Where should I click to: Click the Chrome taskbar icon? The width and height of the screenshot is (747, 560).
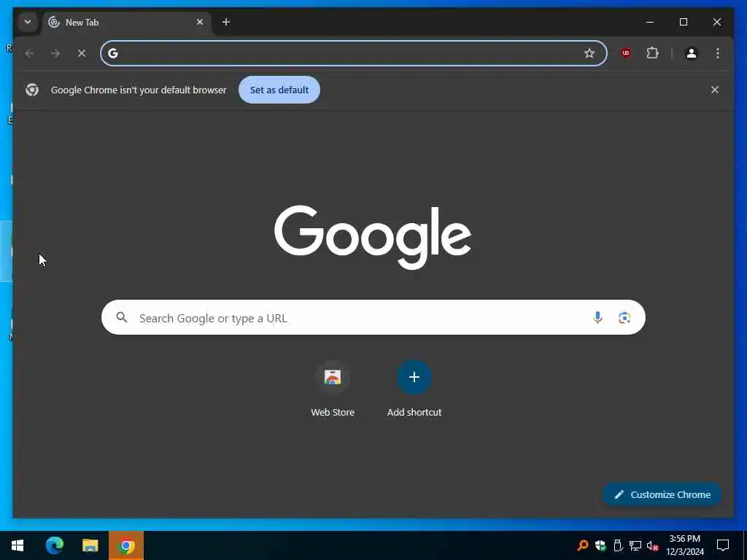tap(126, 545)
